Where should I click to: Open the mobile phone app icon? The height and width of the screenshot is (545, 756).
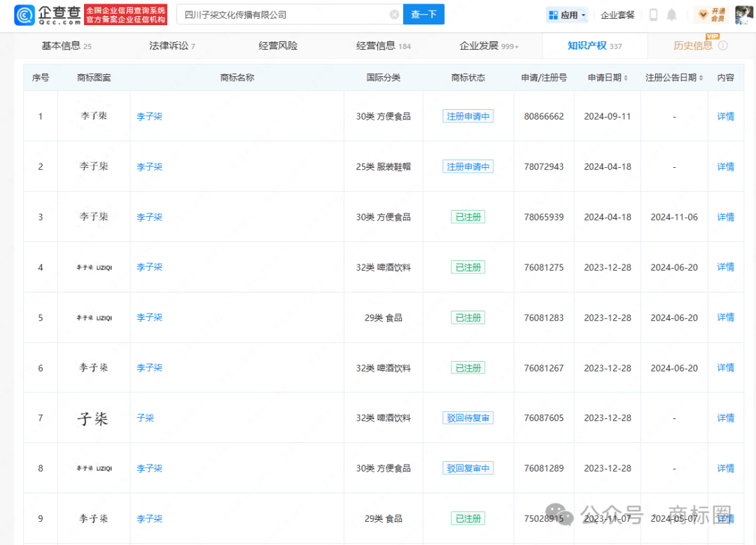tap(653, 15)
